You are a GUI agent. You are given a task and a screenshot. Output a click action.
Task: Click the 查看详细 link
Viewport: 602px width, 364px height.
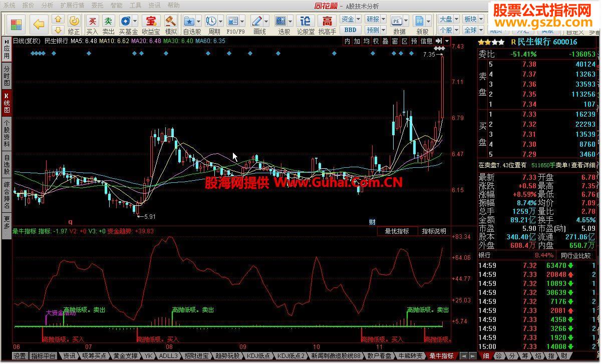[x=583, y=165]
